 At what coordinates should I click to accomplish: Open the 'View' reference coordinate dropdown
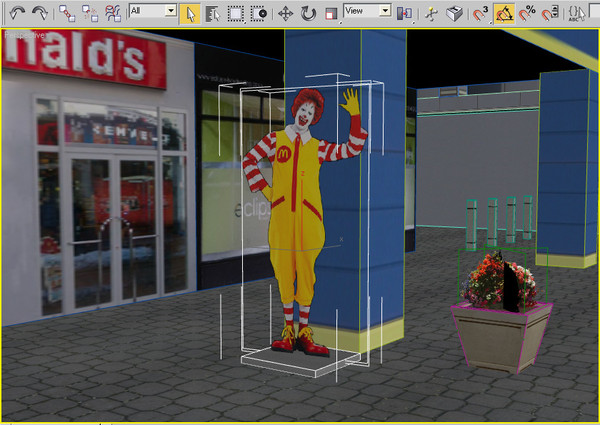coord(367,10)
